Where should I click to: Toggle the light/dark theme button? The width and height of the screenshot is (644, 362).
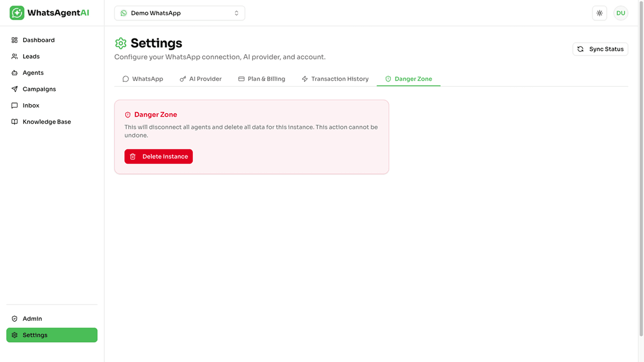pos(599,13)
